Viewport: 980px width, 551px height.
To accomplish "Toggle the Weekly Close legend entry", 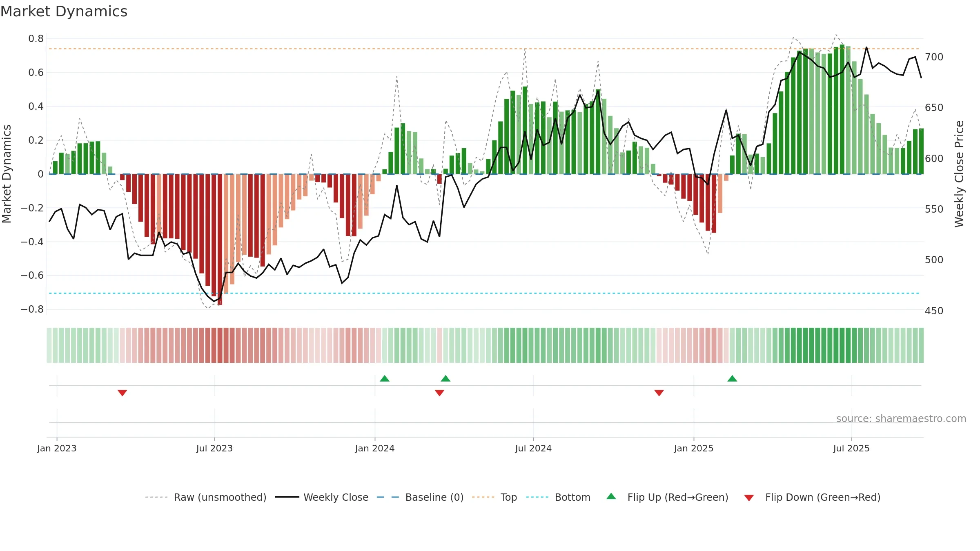I will 322,497.
